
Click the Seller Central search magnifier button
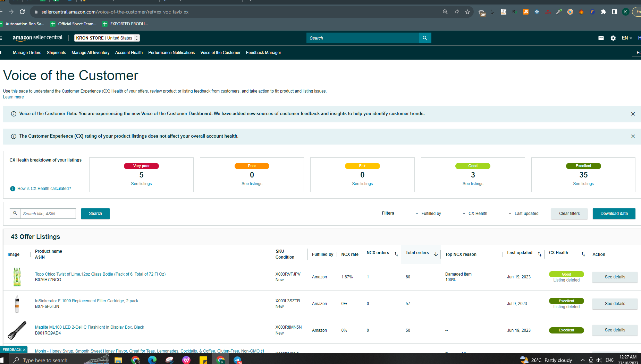point(425,38)
